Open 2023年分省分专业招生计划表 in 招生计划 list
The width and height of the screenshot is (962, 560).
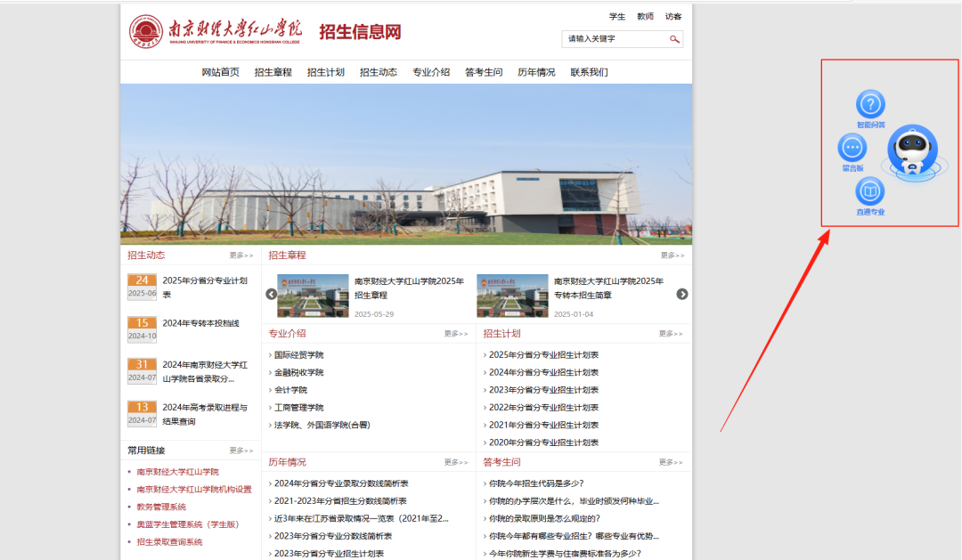(543, 390)
